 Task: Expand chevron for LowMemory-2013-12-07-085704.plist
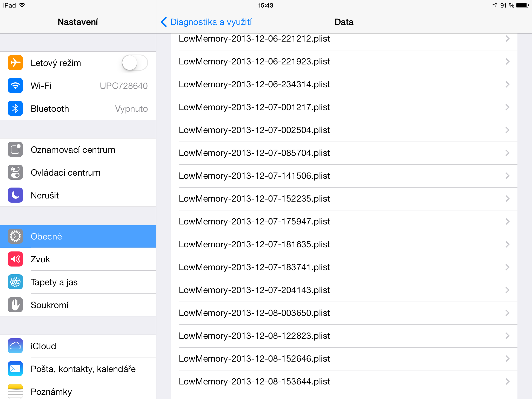(x=508, y=153)
